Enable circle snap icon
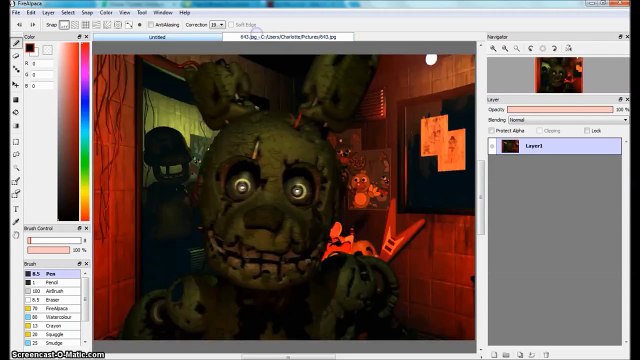Screen dimensions: 640x360 tap(118, 25)
